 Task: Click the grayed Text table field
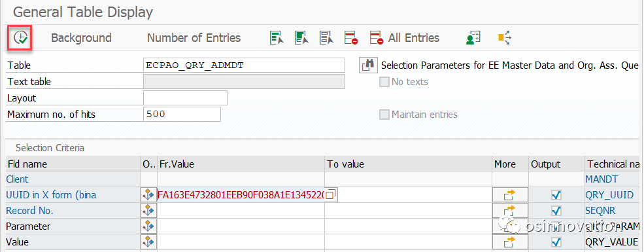click(244, 82)
